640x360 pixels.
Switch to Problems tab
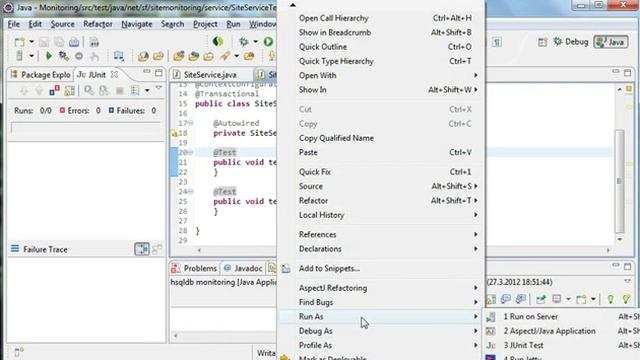(194, 268)
